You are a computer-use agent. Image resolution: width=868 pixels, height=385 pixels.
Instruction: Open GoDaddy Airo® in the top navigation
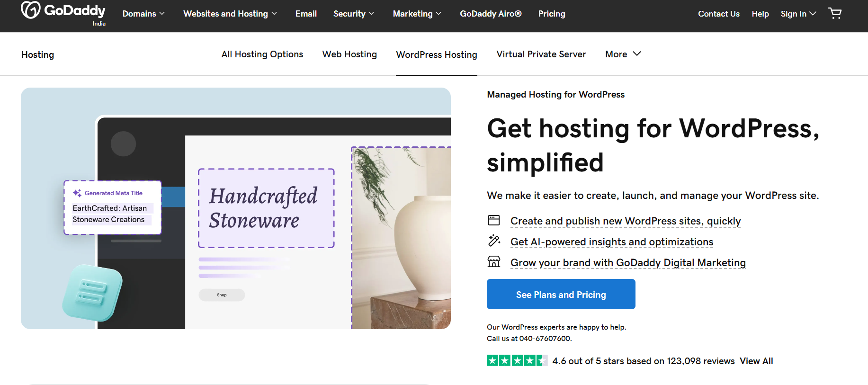[491, 14]
